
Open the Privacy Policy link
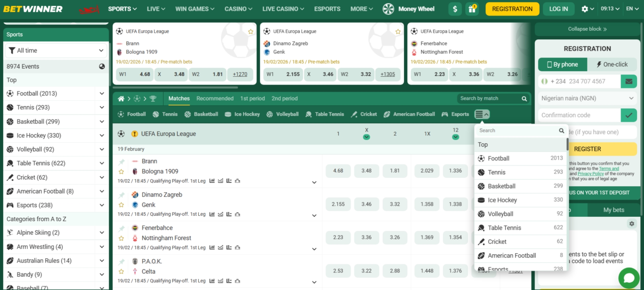coord(590,174)
